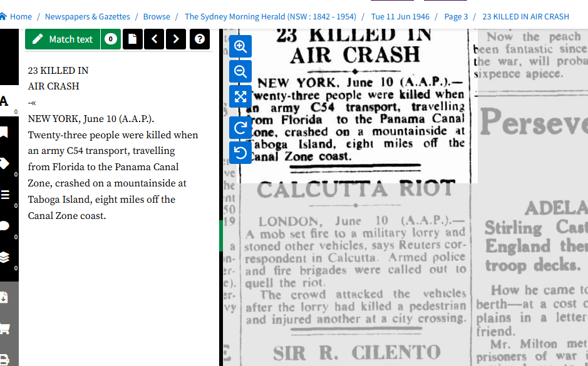Open The Sydney Morning Herald breadcrumb
This screenshot has height=366, width=588.
[270, 16]
